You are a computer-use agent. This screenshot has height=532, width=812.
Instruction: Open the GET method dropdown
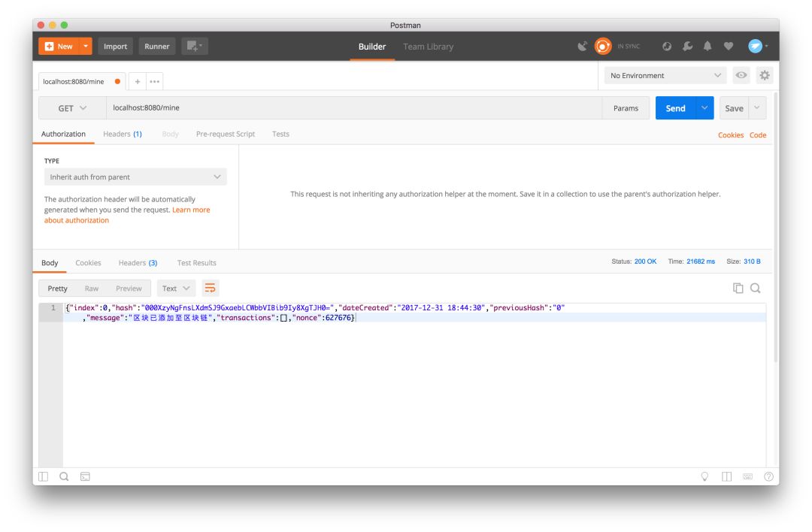[x=72, y=108]
